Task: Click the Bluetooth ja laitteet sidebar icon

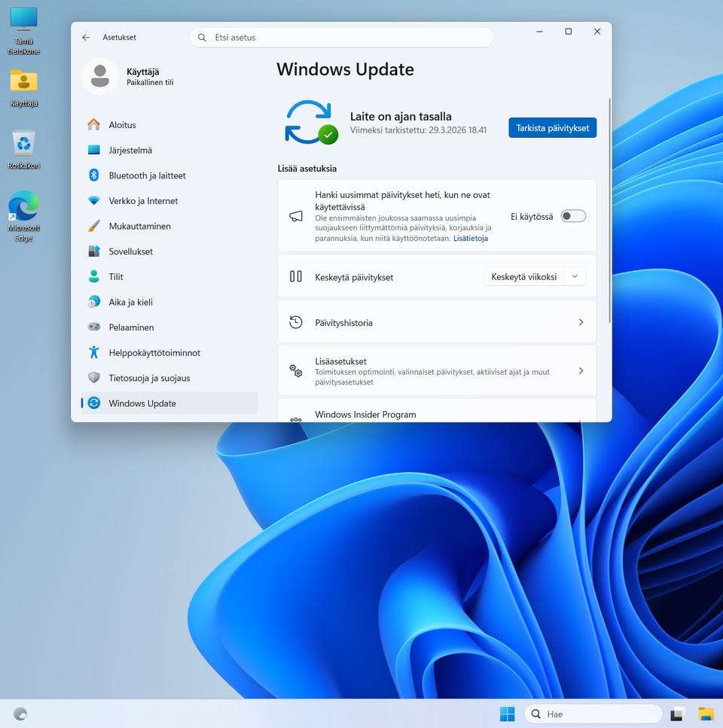Action: (x=93, y=175)
